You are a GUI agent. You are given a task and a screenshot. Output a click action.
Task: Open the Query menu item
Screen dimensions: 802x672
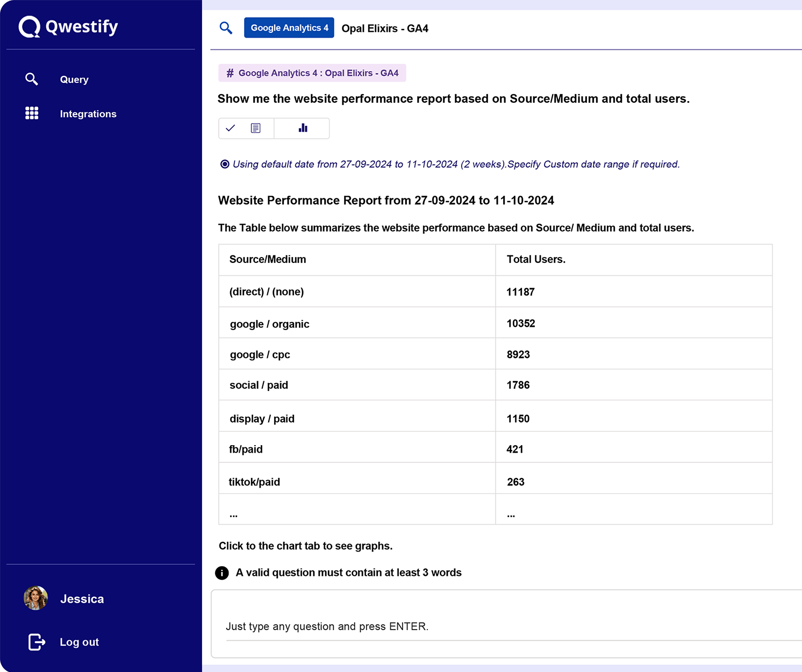click(x=74, y=80)
